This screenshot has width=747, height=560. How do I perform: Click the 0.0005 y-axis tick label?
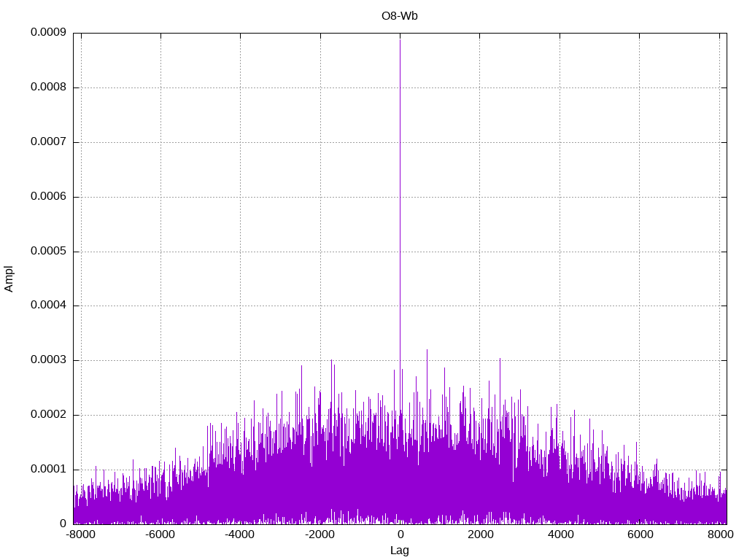pyautogui.click(x=48, y=252)
